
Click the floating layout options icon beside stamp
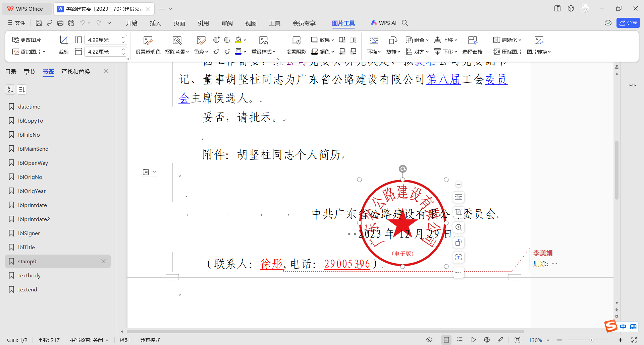pos(459,197)
